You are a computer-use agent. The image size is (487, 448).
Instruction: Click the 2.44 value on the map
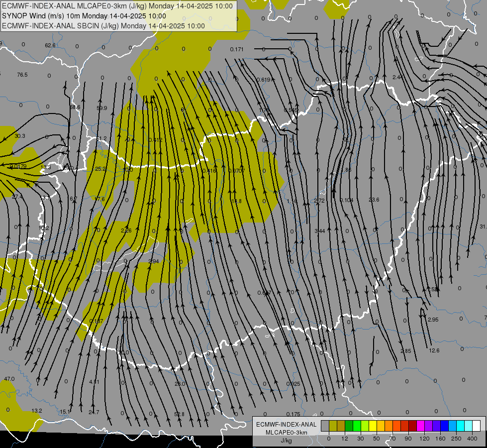click(397, 77)
